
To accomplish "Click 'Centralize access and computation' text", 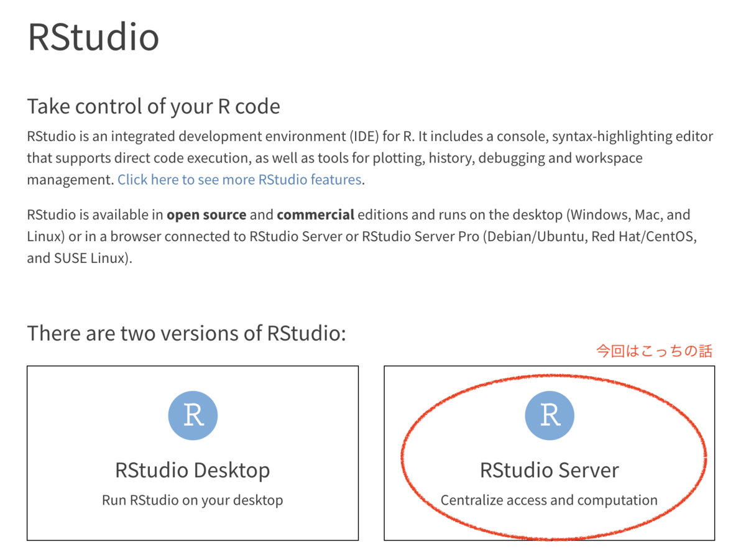I will tap(550, 500).
